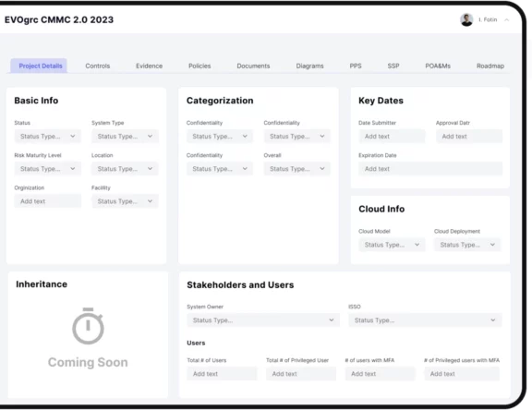Click the user profile avatar picture

coord(466,19)
